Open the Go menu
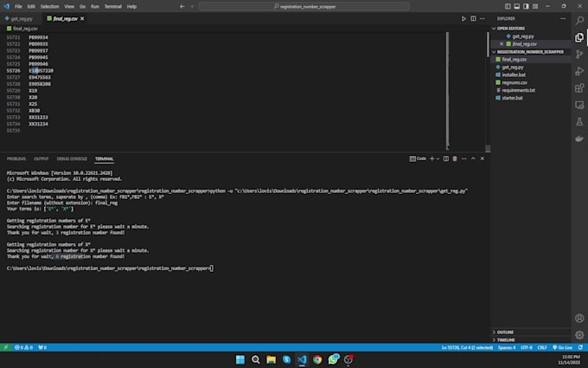 pyautogui.click(x=82, y=6)
